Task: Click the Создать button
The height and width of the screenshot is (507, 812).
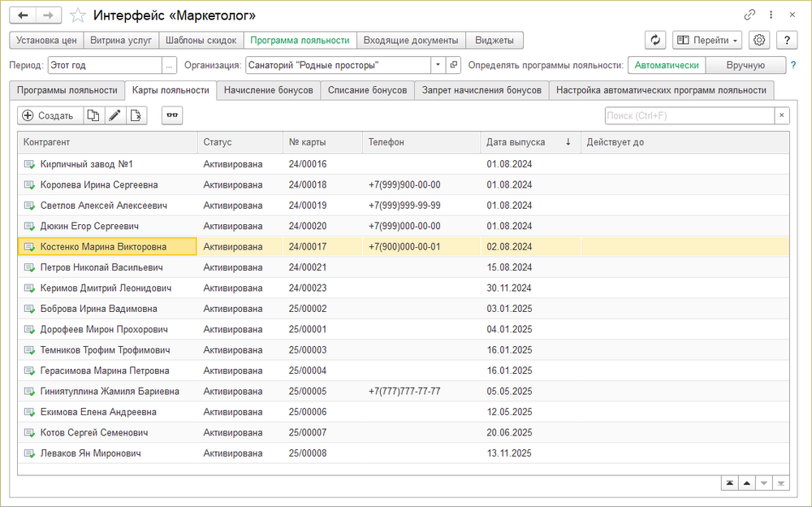Action: [x=50, y=115]
